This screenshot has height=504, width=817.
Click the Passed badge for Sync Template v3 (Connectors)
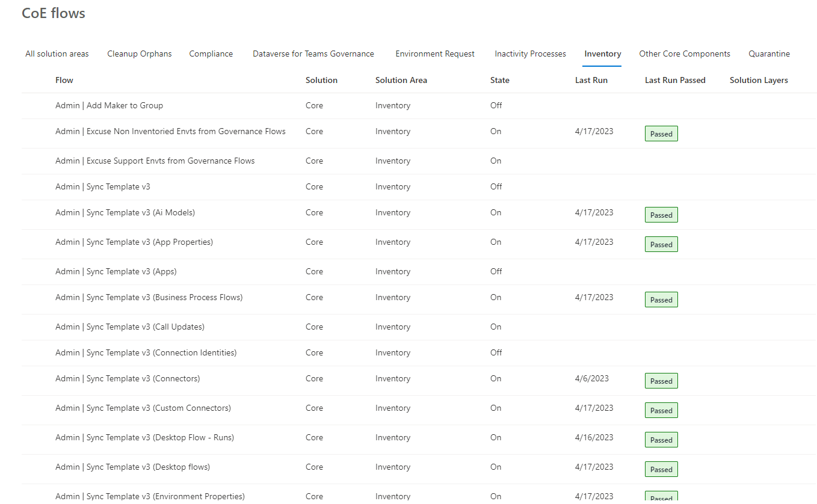coord(661,381)
